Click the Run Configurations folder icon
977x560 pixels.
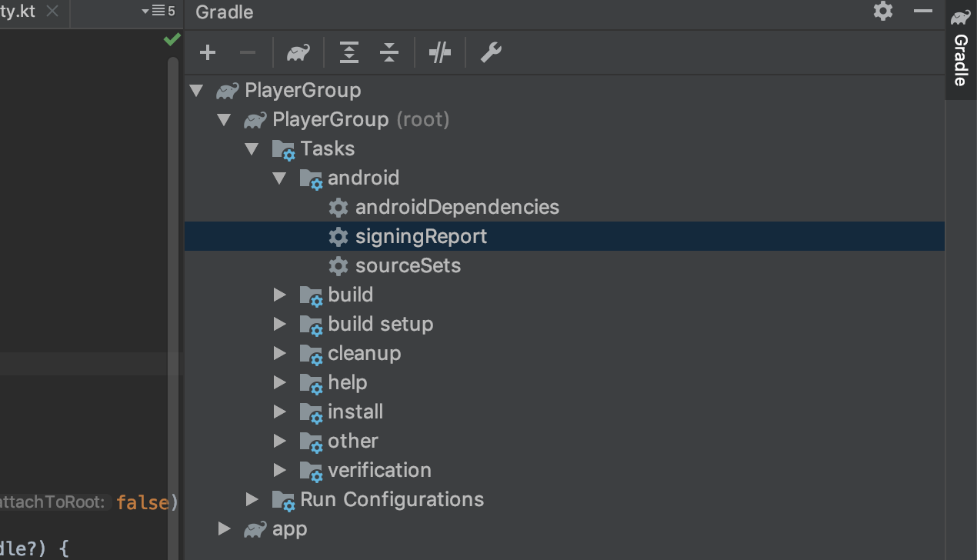click(x=284, y=501)
